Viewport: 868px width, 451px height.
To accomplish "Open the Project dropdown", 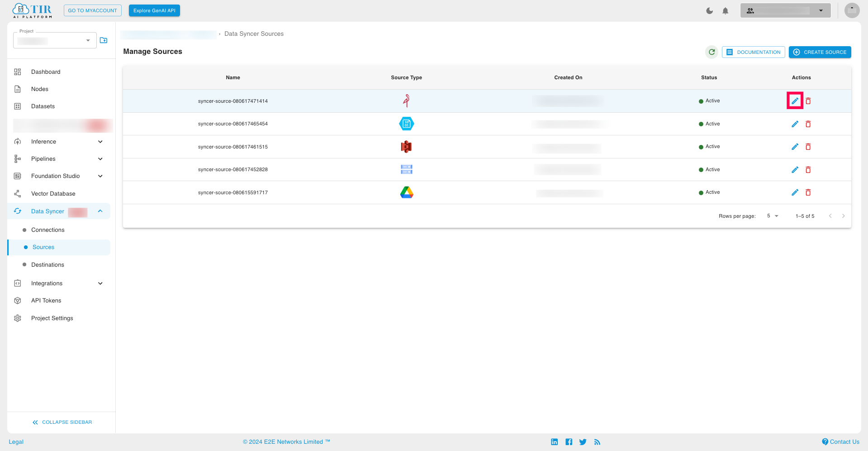I will (55, 40).
